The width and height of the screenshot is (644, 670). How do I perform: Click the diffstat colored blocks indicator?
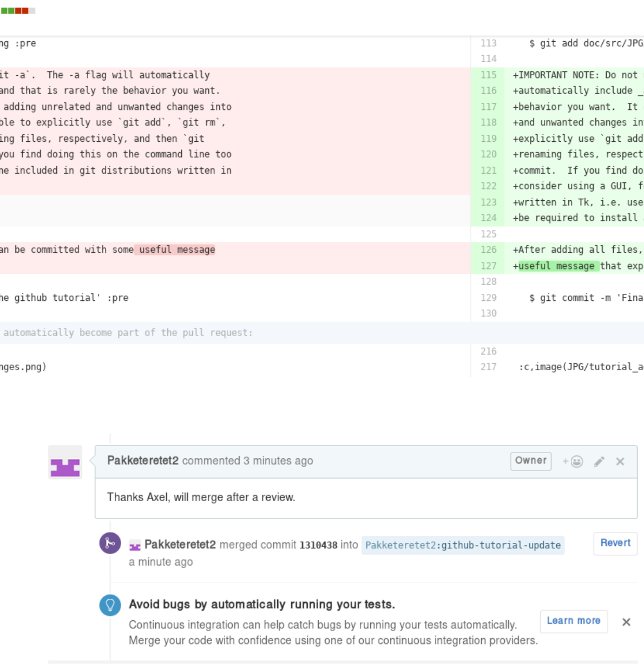(18, 11)
